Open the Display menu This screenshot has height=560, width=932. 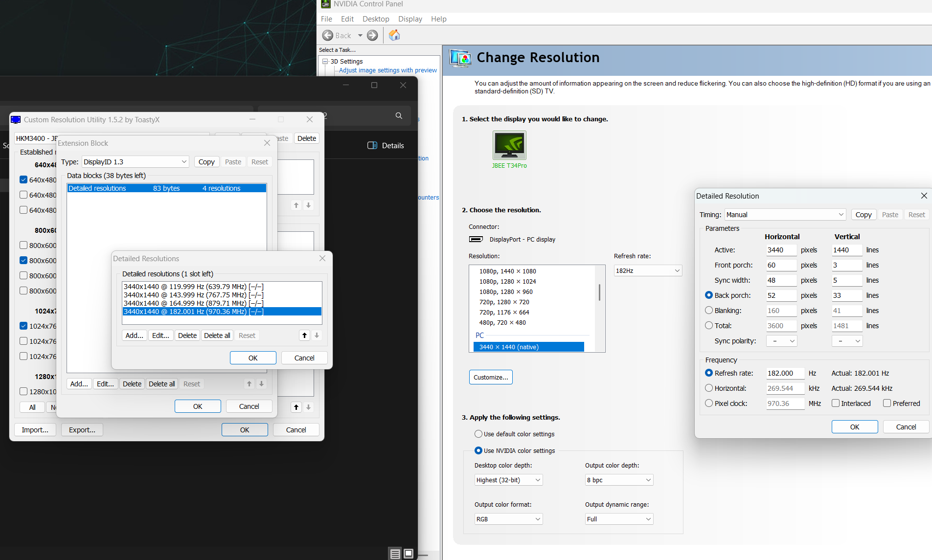410,19
